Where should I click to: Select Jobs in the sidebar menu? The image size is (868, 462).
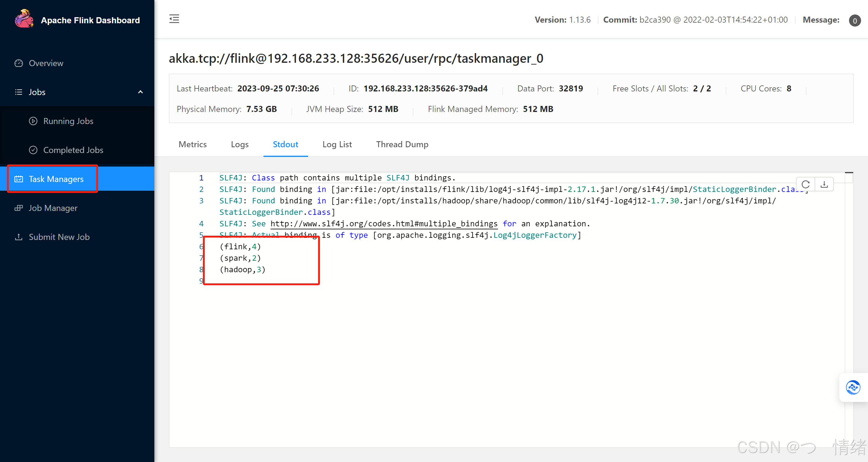37,92
